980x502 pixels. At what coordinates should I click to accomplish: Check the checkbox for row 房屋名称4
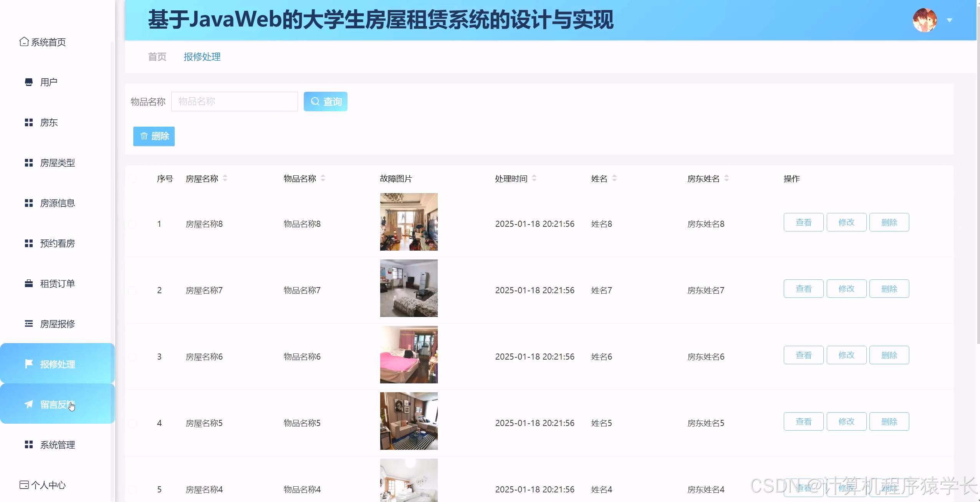tap(132, 489)
